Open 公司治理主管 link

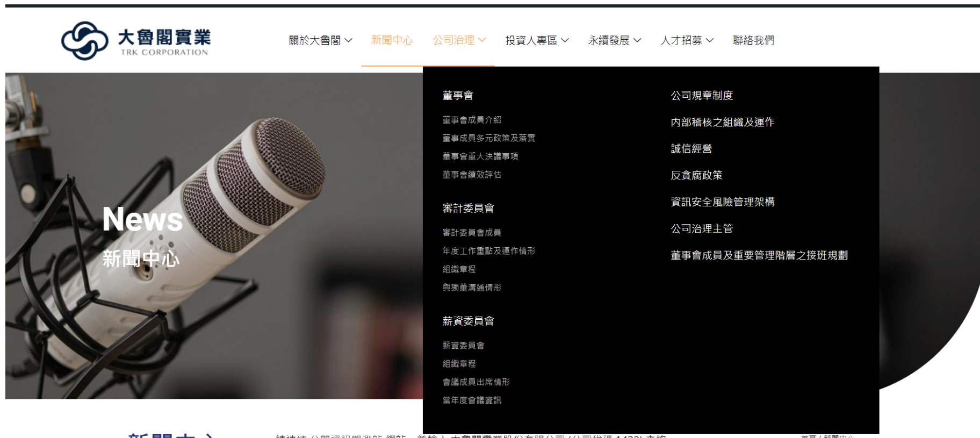pyautogui.click(x=702, y=229)
